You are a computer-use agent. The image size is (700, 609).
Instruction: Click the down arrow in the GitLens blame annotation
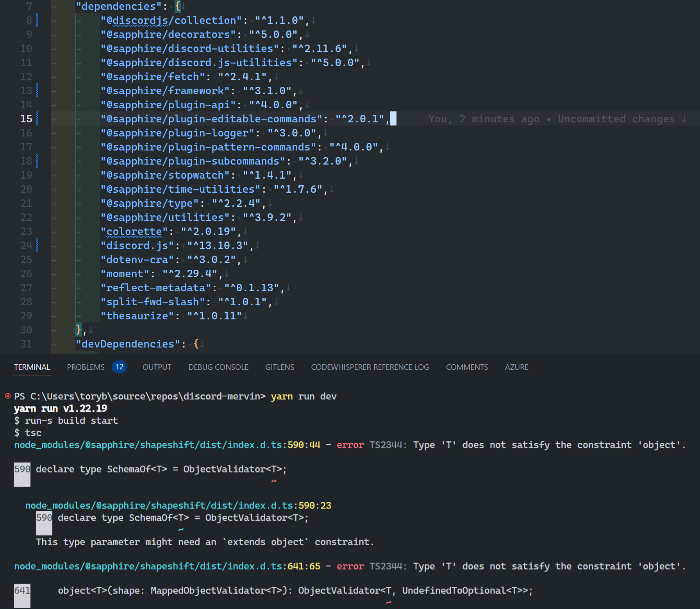click(684, 119)
